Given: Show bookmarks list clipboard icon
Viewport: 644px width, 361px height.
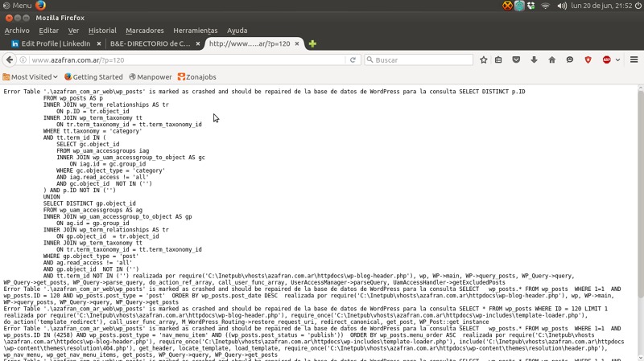Looking at the screenshot, I should click(499, 60).
